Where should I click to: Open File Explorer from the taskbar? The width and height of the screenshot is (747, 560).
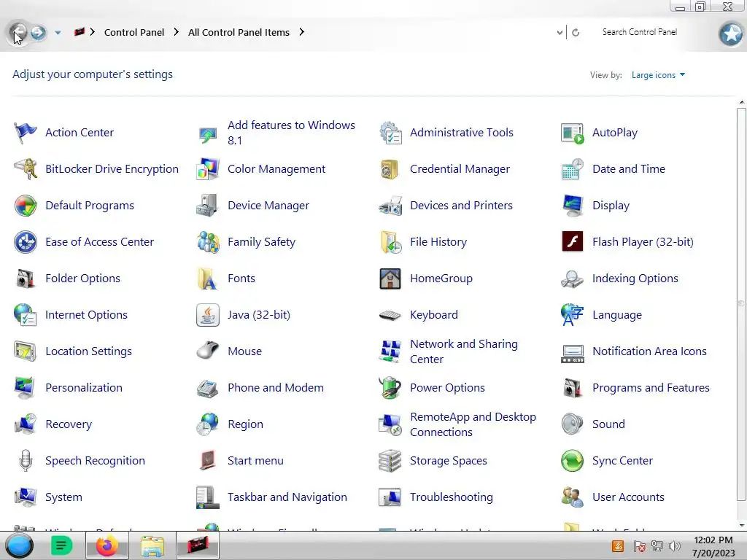point(152,545)
